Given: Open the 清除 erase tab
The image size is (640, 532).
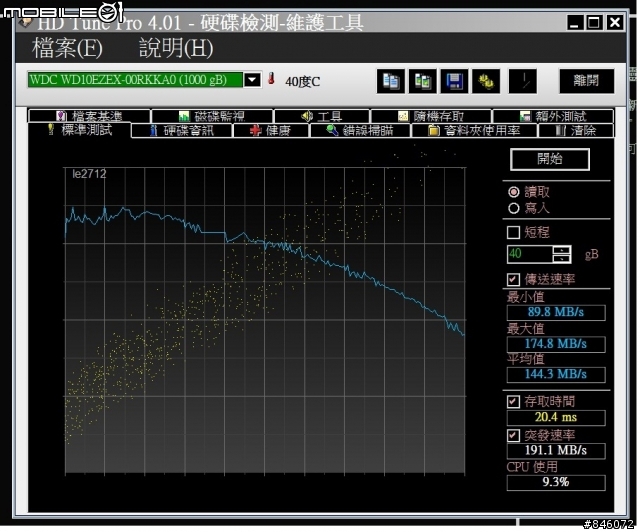Looking at the screenshot, I should (x=576, y=131).
